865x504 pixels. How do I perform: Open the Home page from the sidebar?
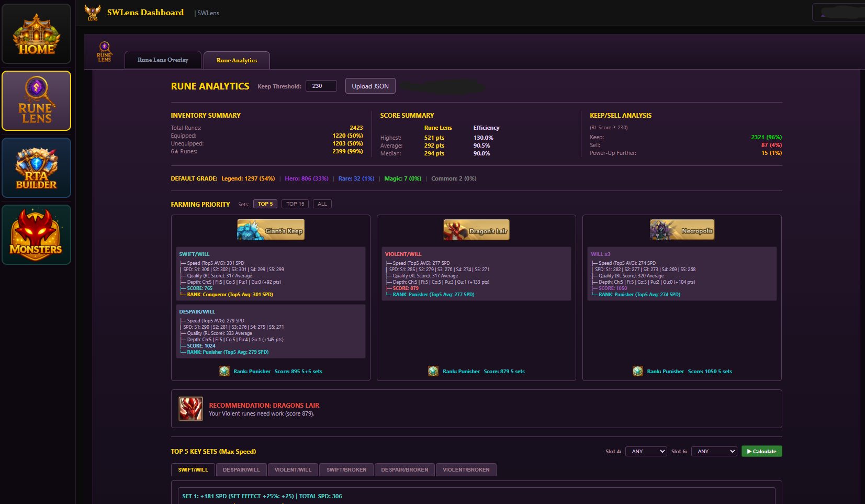[36, 33]
